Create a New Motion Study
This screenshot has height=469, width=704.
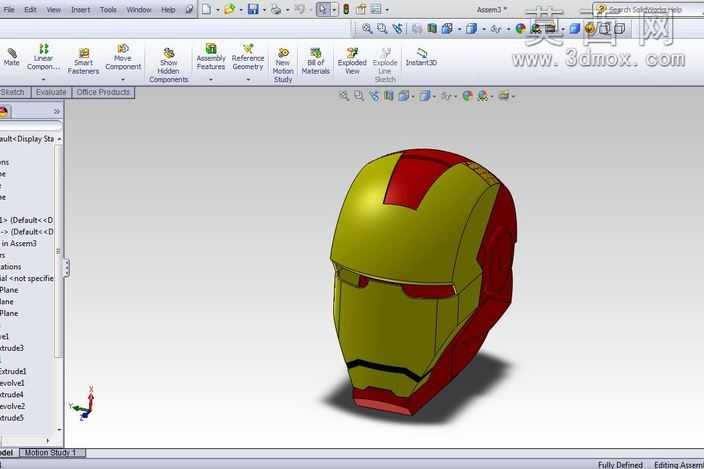click(283, 66)
